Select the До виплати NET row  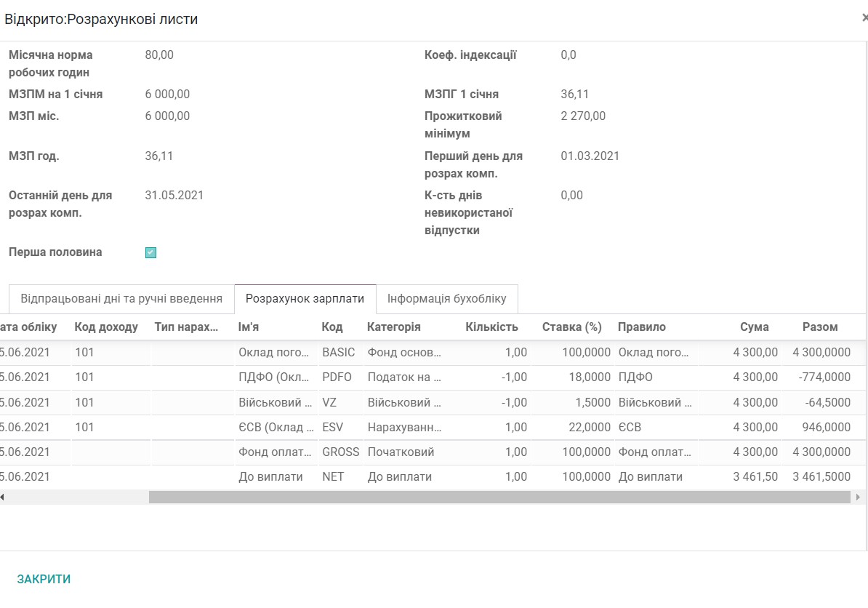click(x=436, y=476)
